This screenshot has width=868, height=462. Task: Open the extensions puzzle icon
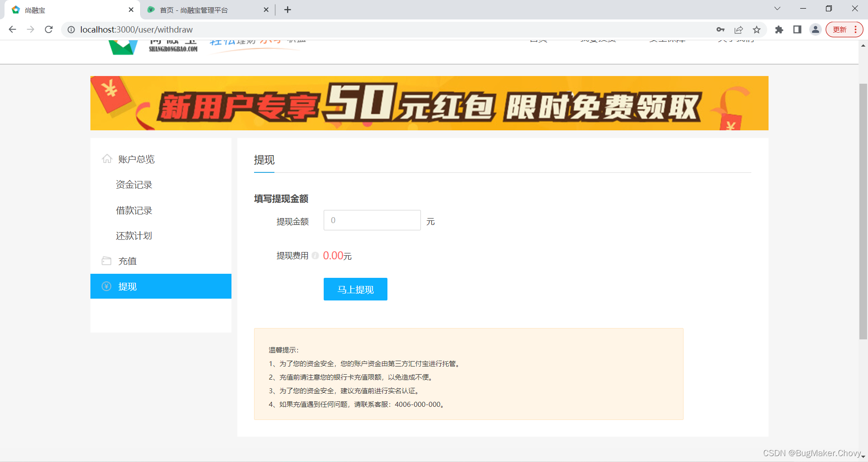coord(779,29)
